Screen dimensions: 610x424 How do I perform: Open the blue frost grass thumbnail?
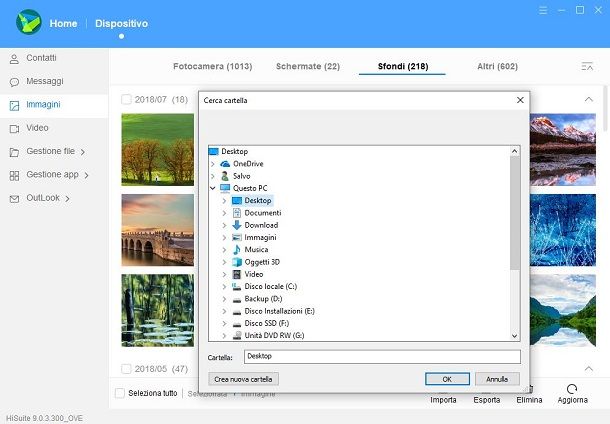(563, 230)
